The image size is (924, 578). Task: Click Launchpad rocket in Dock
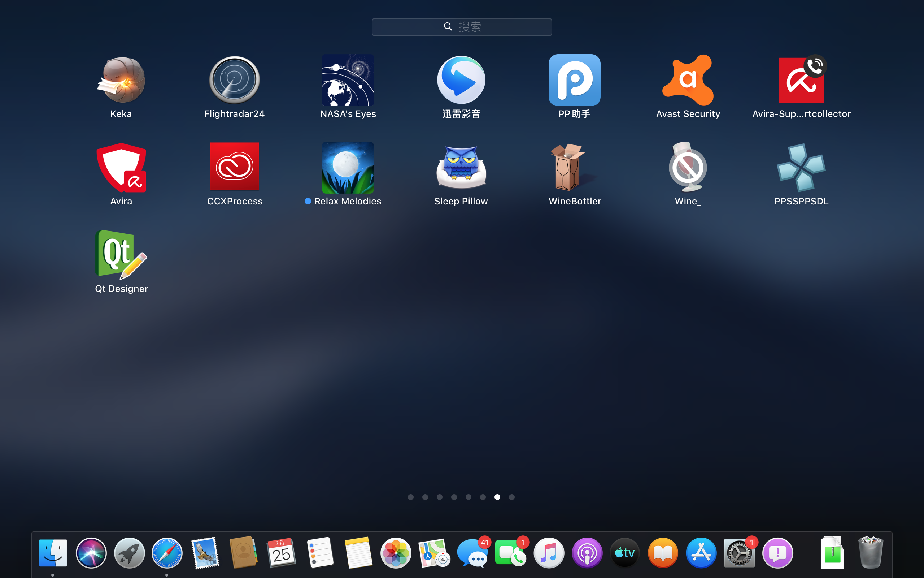pyautogui.click(x=129, y=553)
